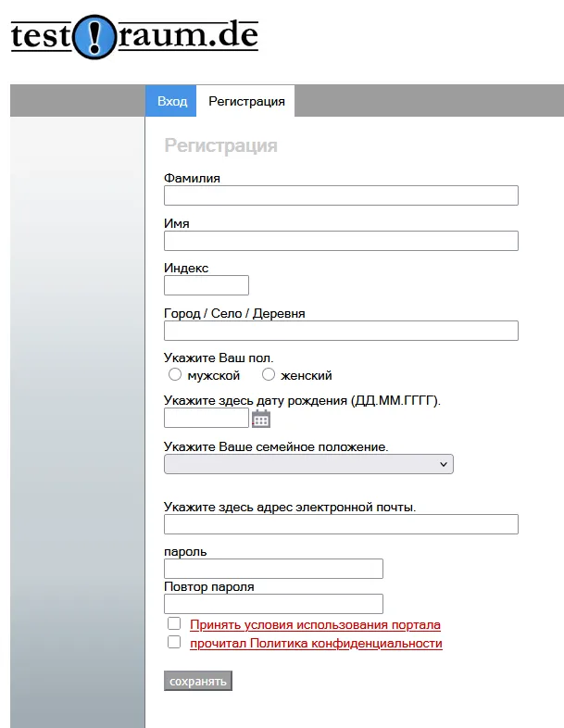Click the testraum.de logo
This screenshot has height=728, width=564.
pos(134,37)
